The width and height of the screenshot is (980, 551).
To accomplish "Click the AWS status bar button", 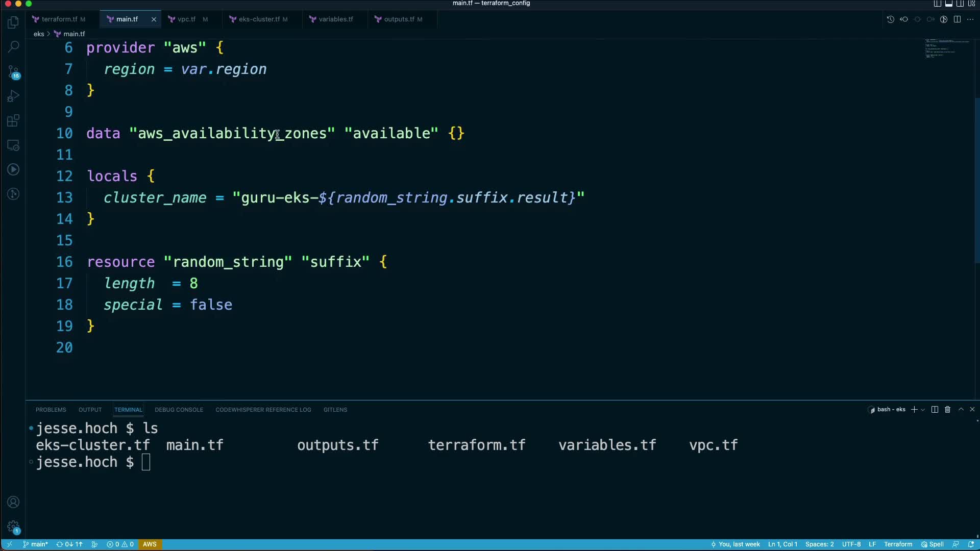I will tap(150, 544).
